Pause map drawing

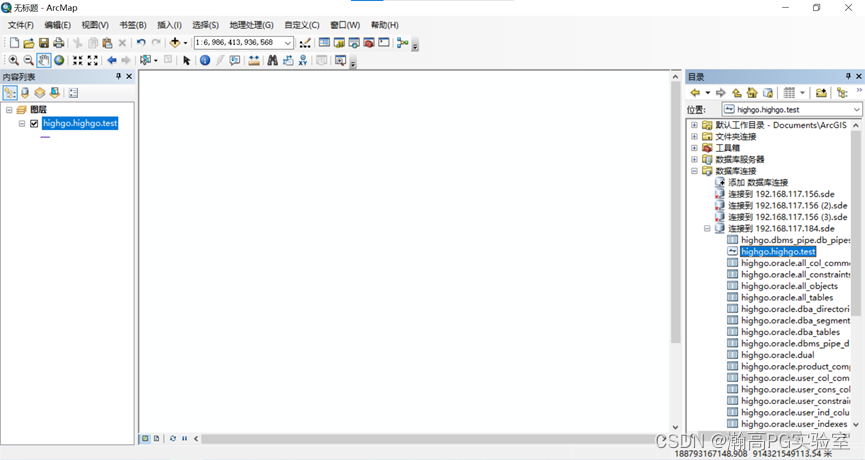tap(184, 438)
